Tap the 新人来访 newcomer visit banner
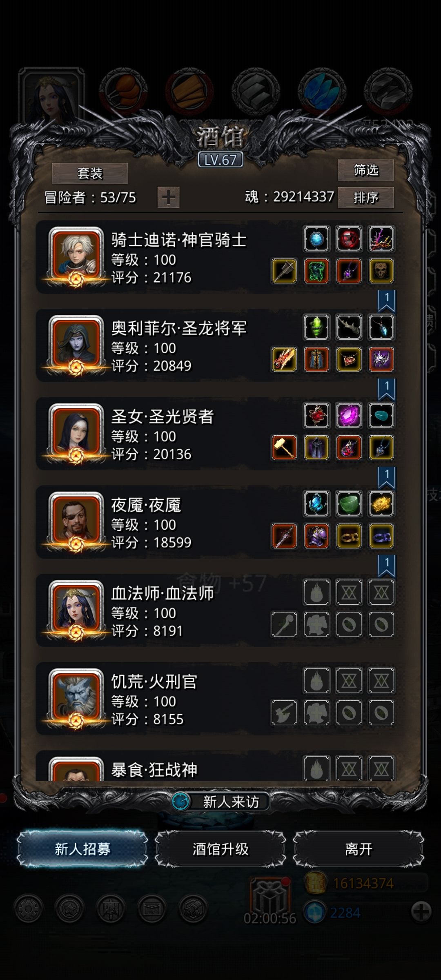 pos(220,802)
